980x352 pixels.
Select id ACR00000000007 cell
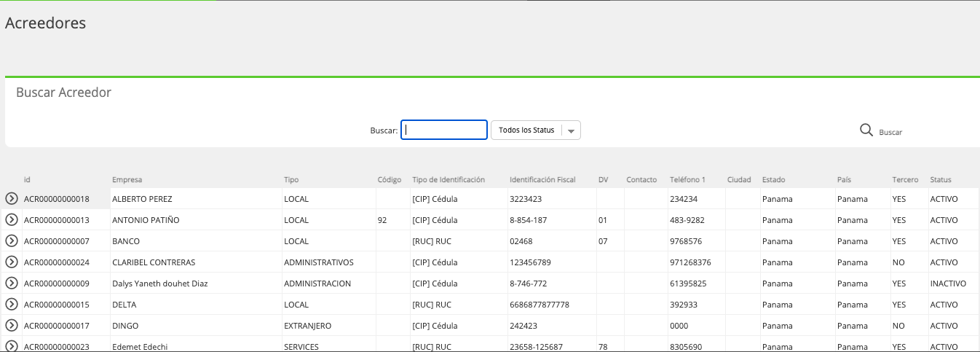pyautogui.click(x=66, y=240)
